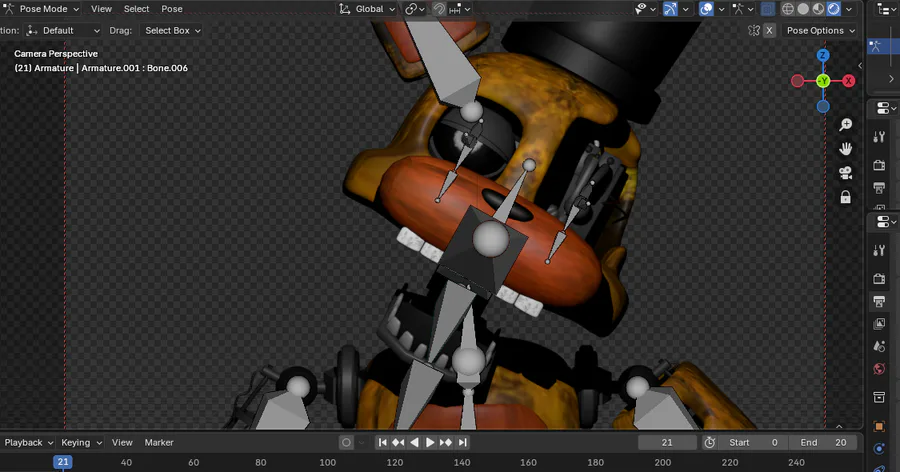Image resolution: width=900 pixels, height=472 pixels.
Task: Switch to rendered viewport shading
Action: coord(833,9)
